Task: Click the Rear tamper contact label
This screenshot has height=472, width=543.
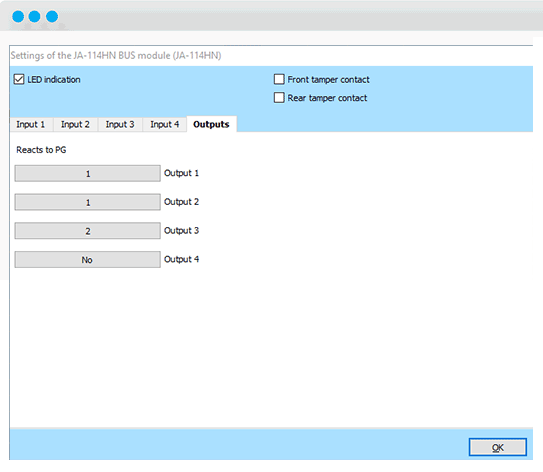Action: click(x=327, y=98)
